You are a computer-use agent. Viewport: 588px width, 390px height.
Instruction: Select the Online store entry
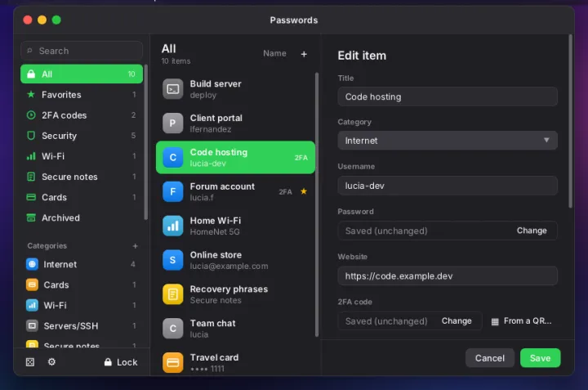[235, 260]
